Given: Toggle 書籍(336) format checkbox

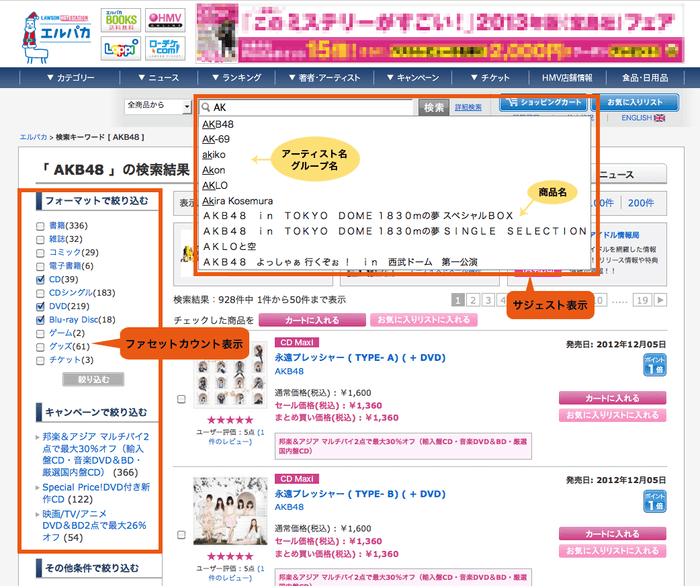Looking at the screenshot, I should click(x=40, y=226).
